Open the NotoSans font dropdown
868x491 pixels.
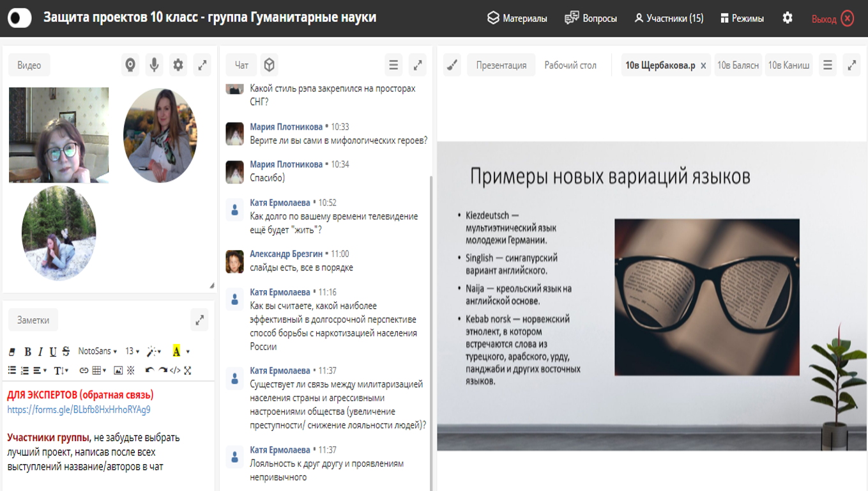(x=98, y=351)
